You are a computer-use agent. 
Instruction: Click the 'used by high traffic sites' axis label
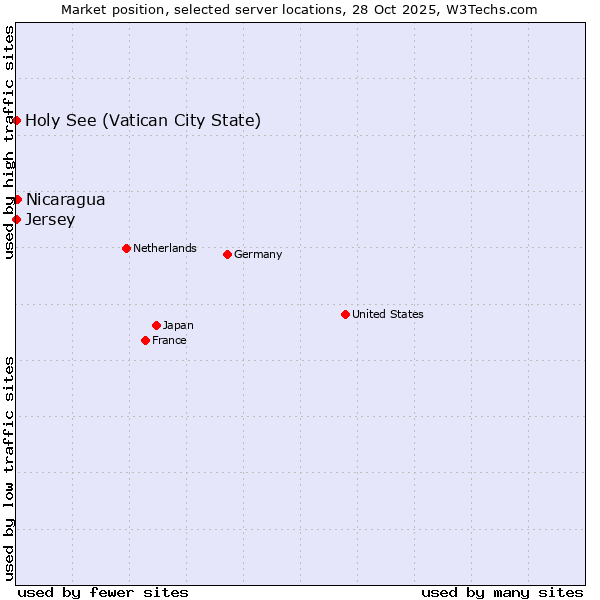pyautogui.click(x=10, y=142)
